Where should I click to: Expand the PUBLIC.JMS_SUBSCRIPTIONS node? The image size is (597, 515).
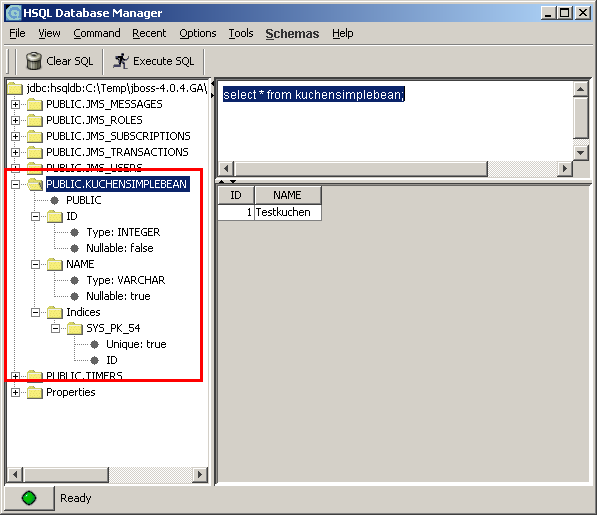15,136
